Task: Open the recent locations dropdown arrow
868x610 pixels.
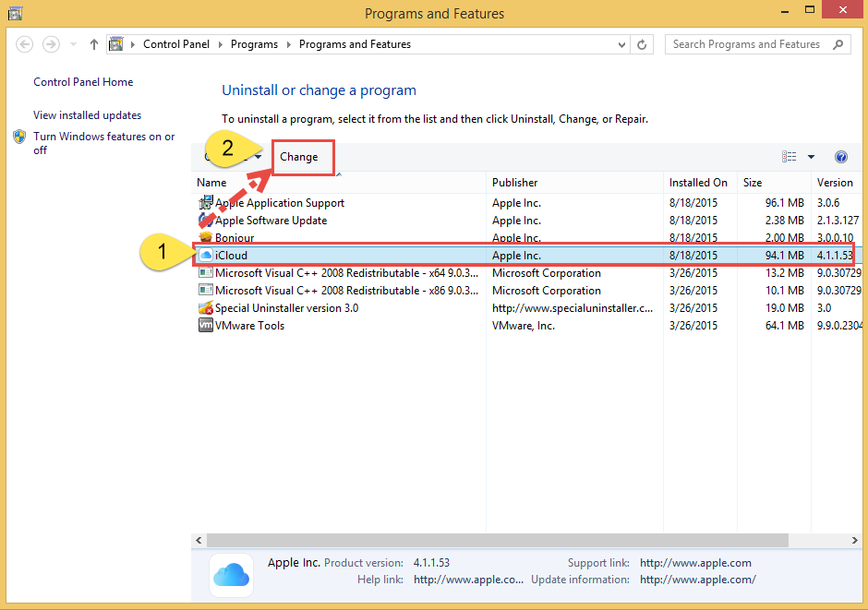Action: pyautogui.click(x=73, y=44)
